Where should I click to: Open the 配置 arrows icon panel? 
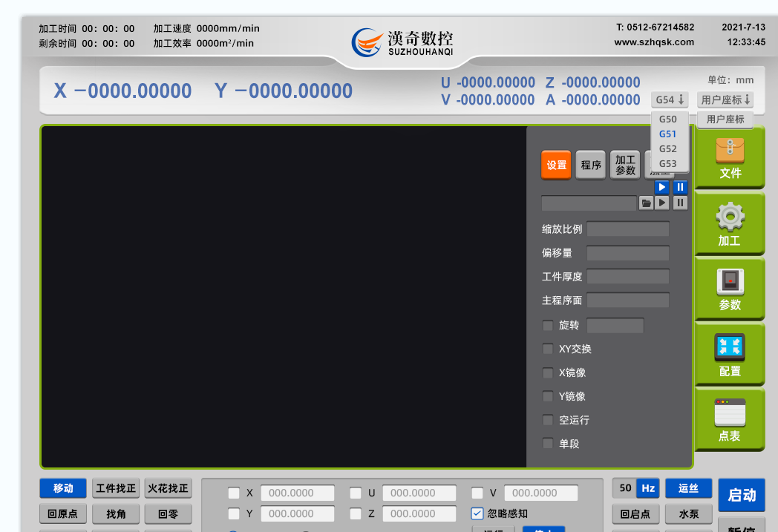(x=729, y=355)
